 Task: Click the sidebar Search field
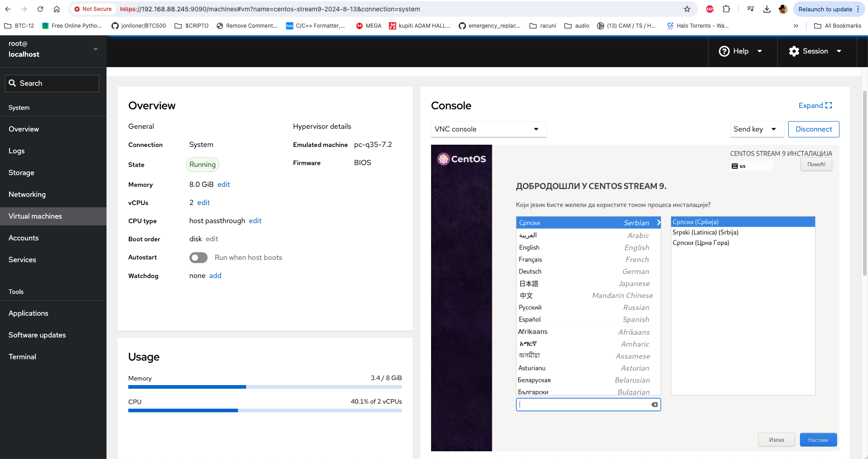click(52, 83)
